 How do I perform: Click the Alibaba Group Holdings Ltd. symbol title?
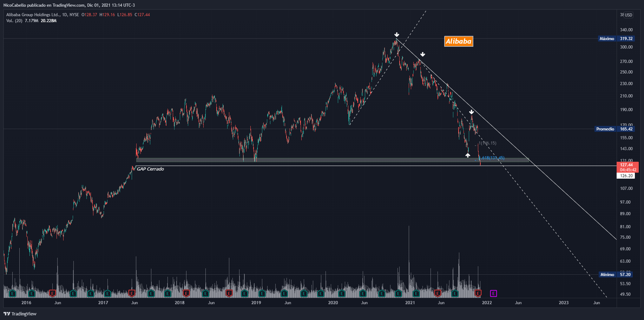[x=33, y=15]
